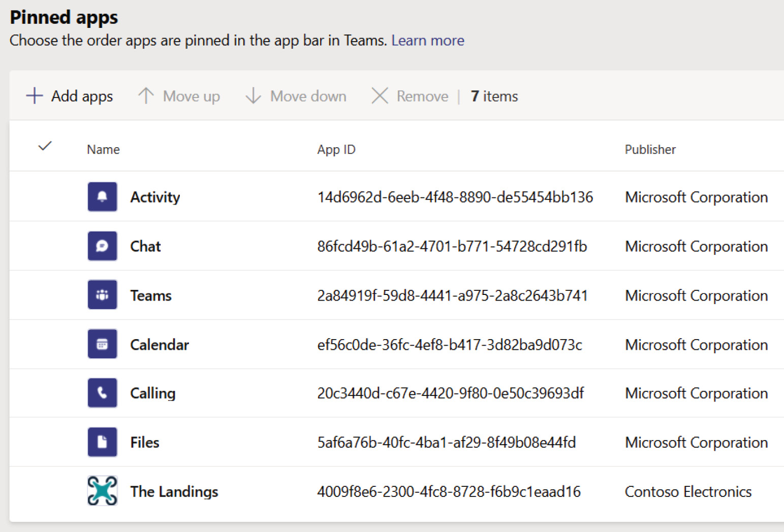Select the Files app name
784x532 pixels.
point(145,442)
